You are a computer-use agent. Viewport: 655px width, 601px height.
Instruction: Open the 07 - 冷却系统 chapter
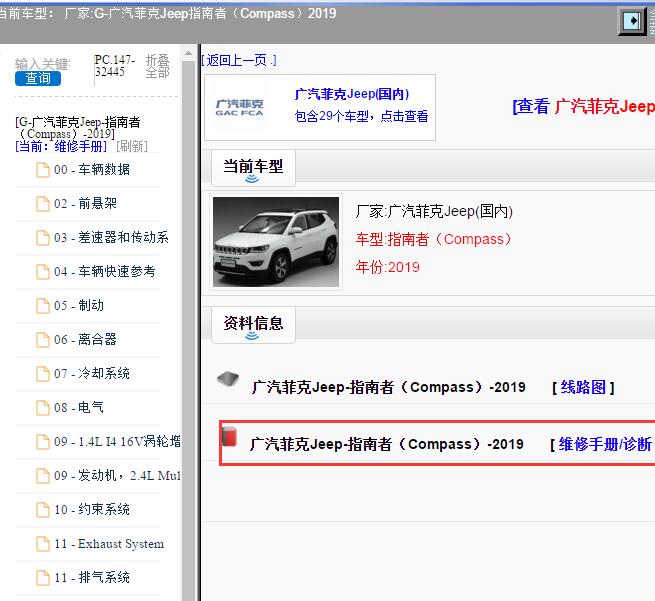click(92, 373)
